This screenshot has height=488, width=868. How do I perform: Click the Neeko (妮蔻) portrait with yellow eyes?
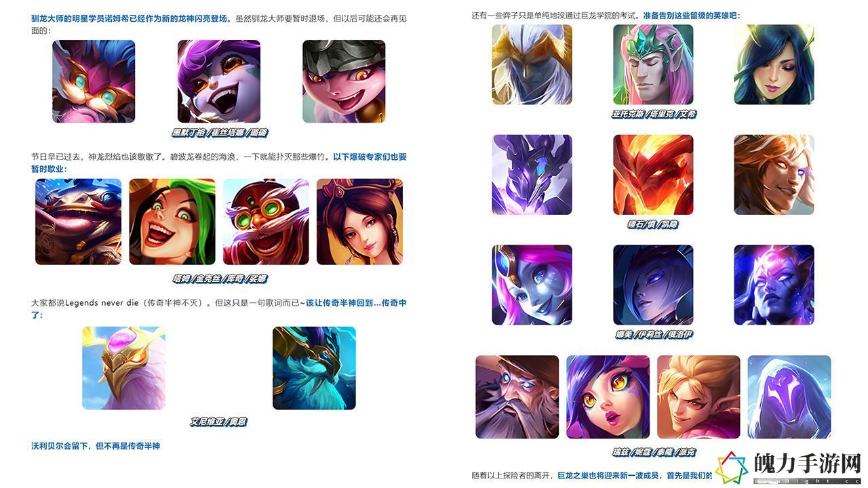click(608, 397)
